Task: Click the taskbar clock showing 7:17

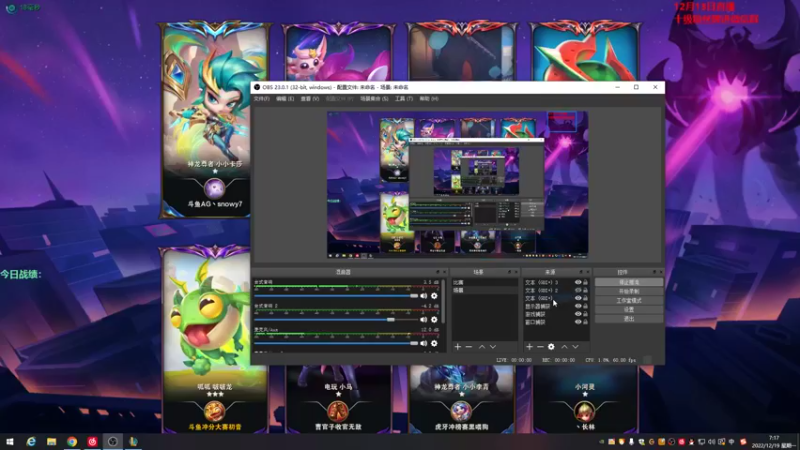Action: coord(774,441)
